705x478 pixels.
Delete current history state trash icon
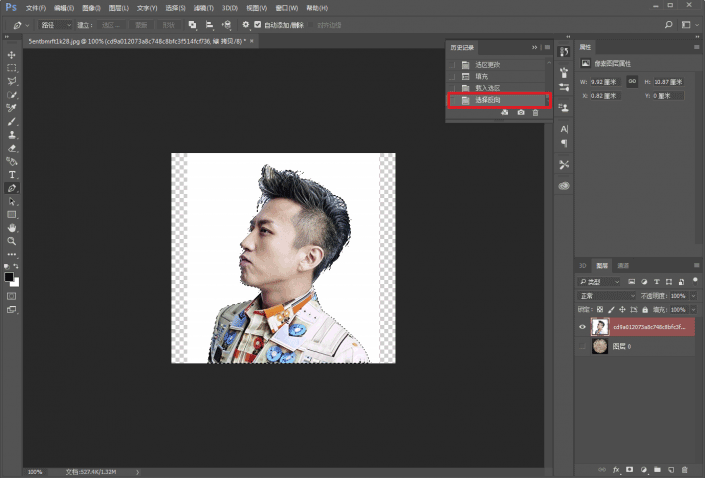[535, 112]
